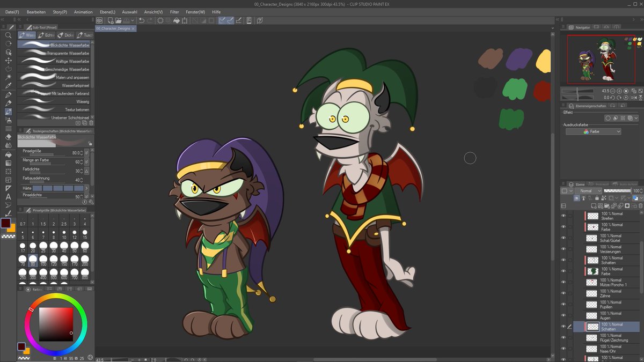644x362 pixels.
Task: Open the save dropdown arrow in command bar
Action: (x=132, y=20)
